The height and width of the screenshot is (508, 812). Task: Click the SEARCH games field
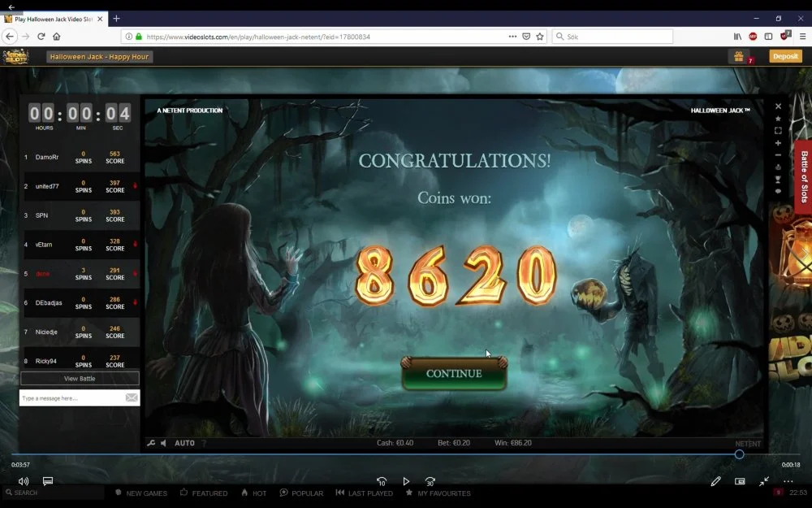(52, 493)
